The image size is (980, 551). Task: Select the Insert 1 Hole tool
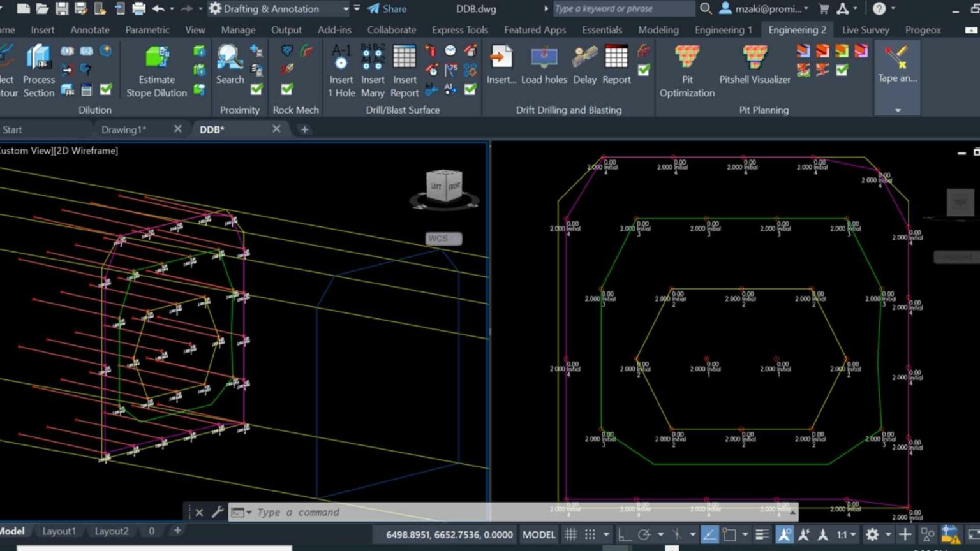(341, 70)
